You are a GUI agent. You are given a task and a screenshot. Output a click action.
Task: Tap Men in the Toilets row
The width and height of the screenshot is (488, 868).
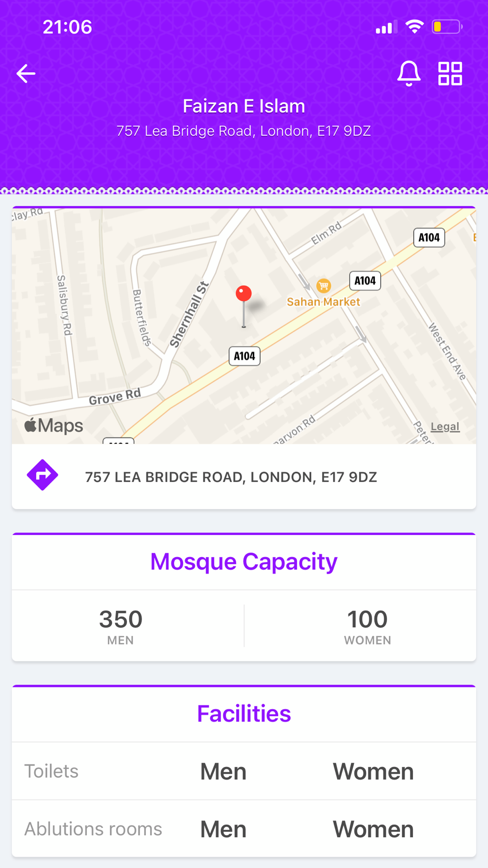pos(223,772)
